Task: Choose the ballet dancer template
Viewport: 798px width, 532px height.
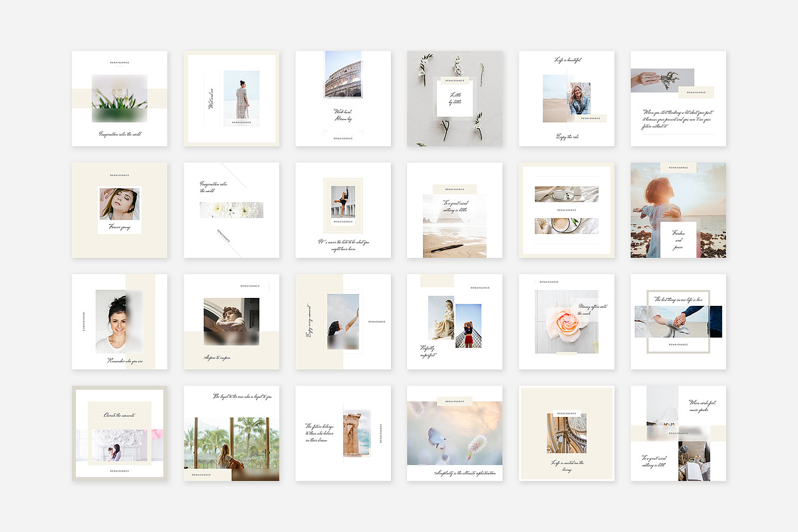Action: click(x=343, y=210)
